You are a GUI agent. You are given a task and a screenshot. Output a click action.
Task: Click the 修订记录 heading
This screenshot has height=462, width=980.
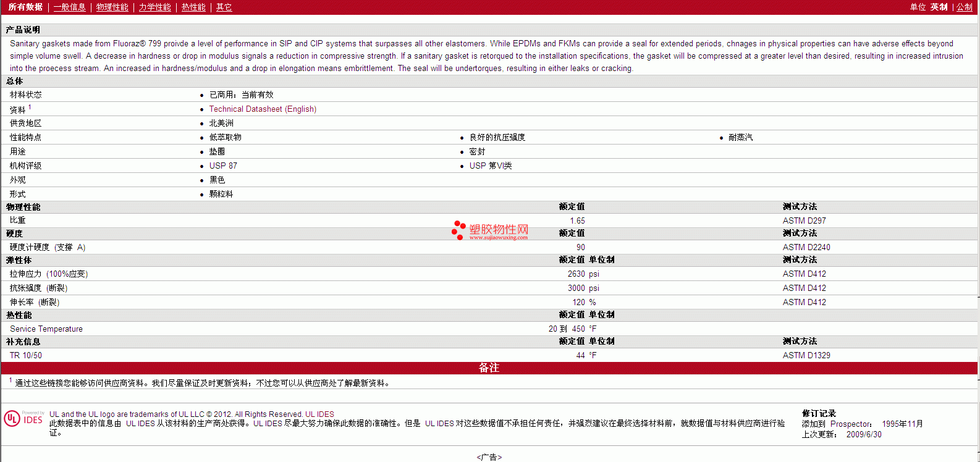click(x=819, y=413)
